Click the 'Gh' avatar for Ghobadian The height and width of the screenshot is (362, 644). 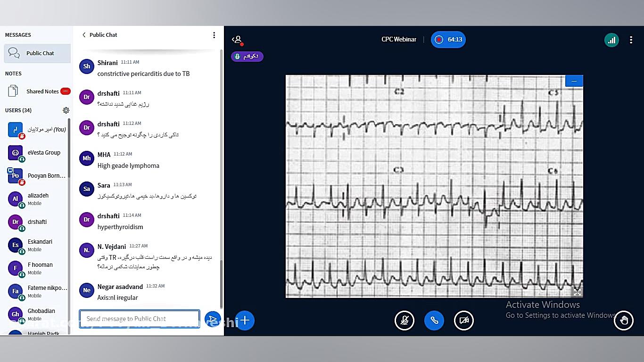[x=16, y=314]
